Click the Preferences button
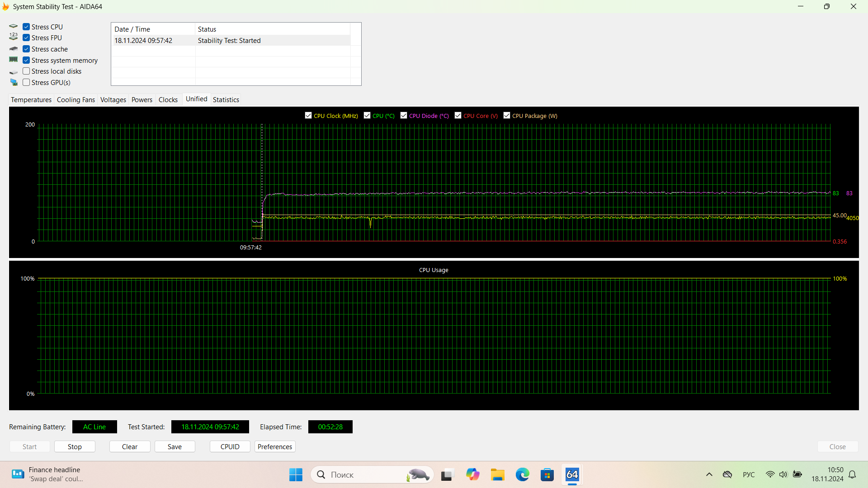This screenshot has width=868, height=488. tap(274, 446)
